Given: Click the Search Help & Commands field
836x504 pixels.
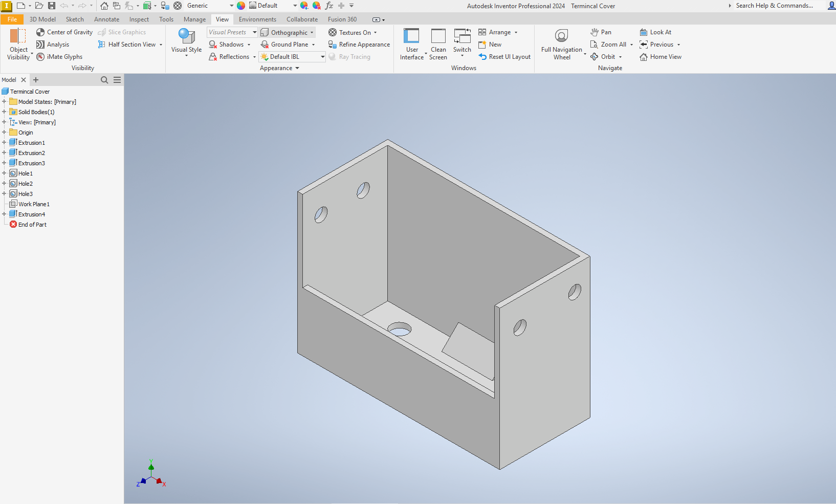Looking at the screenshot, I should point(774,6).
